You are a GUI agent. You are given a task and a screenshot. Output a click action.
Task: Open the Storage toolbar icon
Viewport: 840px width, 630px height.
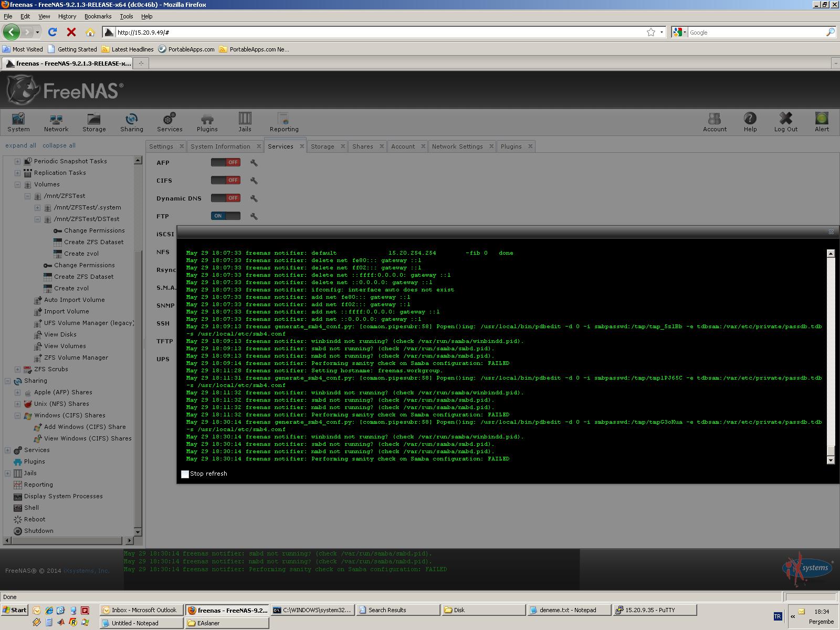pos(94,122)
